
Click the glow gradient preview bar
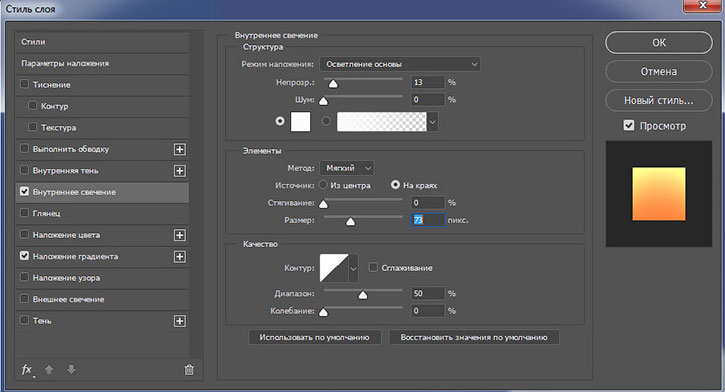click(x=382, y=122)
